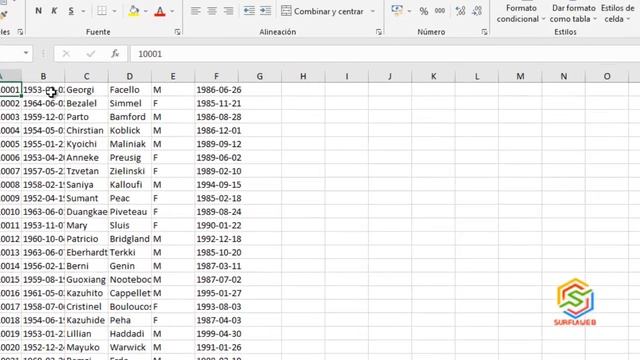Select column F header

216,76
